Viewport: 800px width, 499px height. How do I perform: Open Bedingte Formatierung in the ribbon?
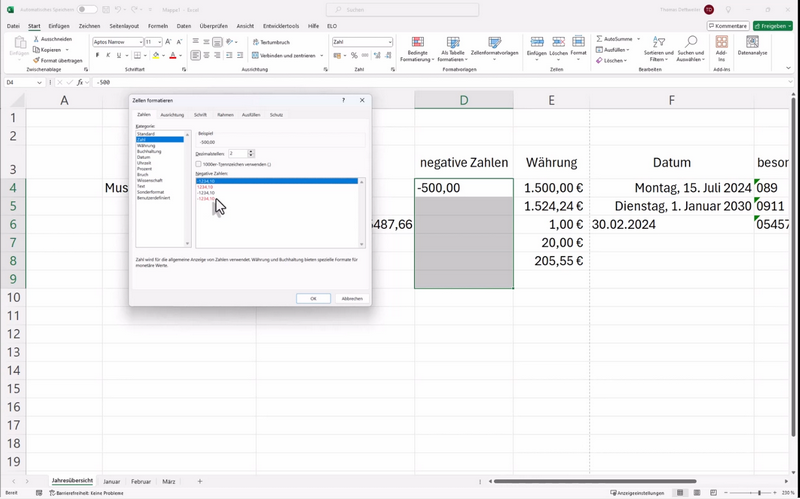coord(417,50)
